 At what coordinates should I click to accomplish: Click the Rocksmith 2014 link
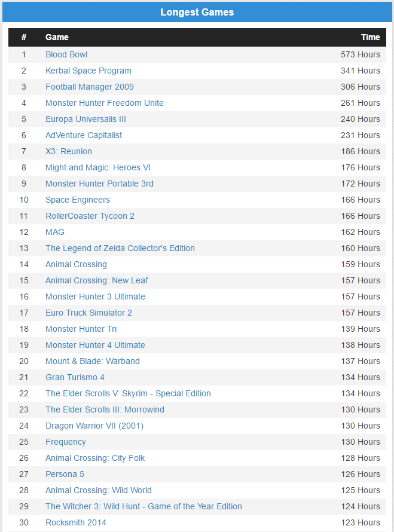[x=76, y=522]
